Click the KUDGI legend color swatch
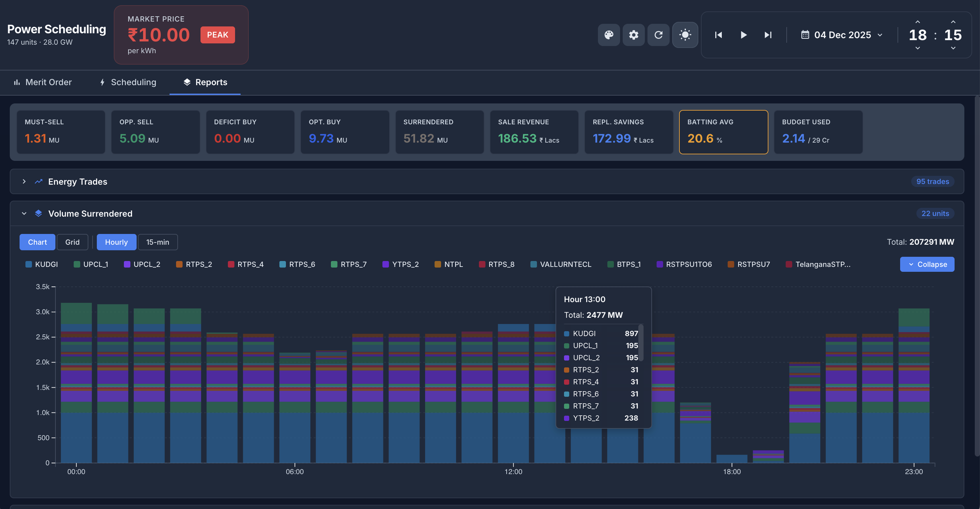980x509 pixels. coord(29,264)
